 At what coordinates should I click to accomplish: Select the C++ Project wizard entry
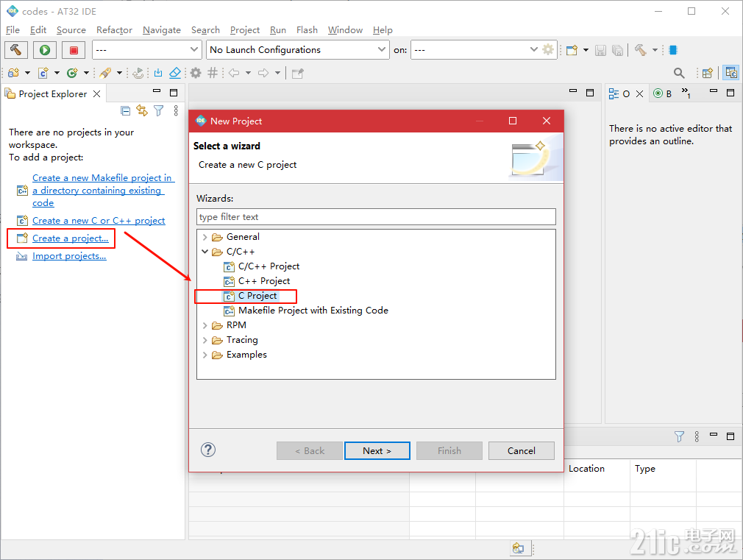coord(264,281)
